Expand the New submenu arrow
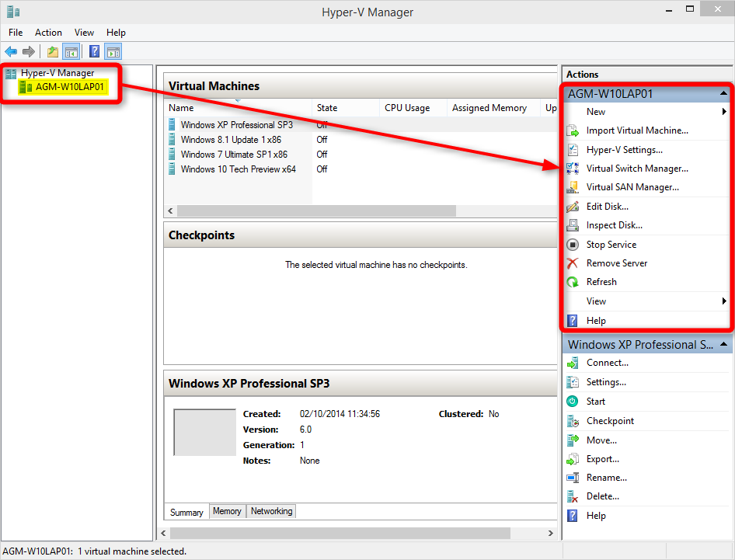Viewport: 735px width, 560px height. pos(724,112)
